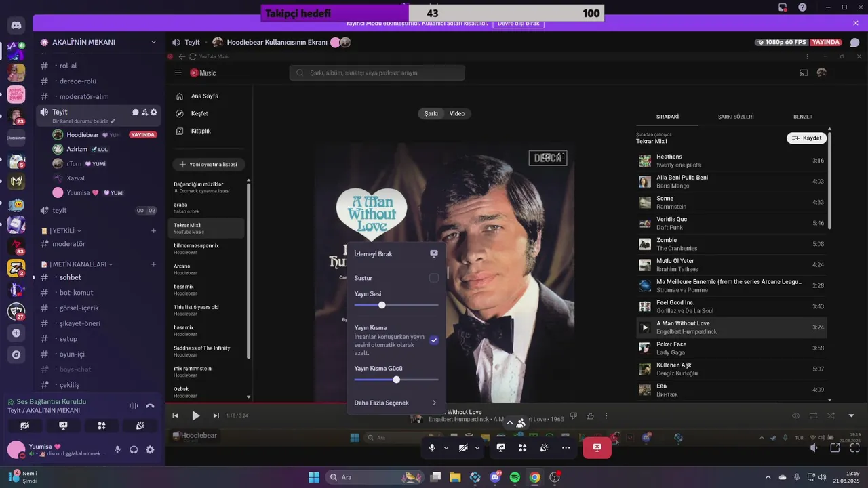The image size is (868, 488).
Task: Open Spotify from Windows taskbar
Action: pyautogui.click(x=515, y=477)
